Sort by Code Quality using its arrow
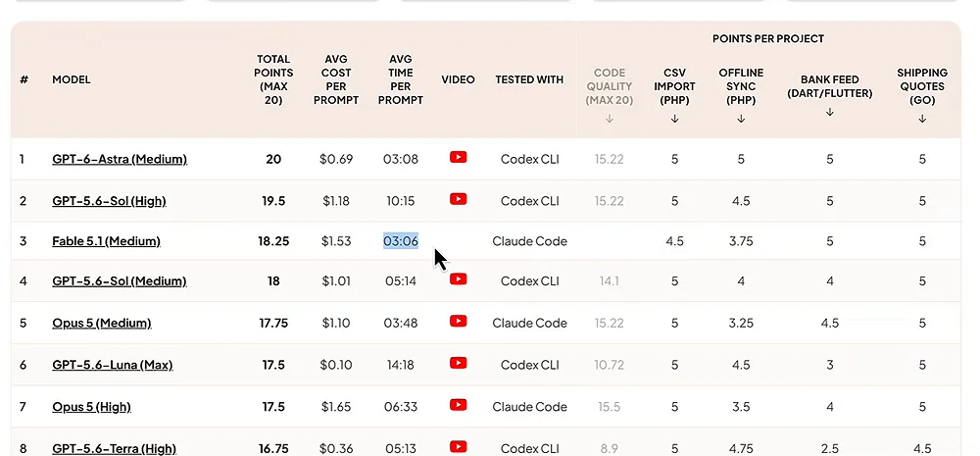This screenshot has height=456, width=980. click(x=610, y=119)
